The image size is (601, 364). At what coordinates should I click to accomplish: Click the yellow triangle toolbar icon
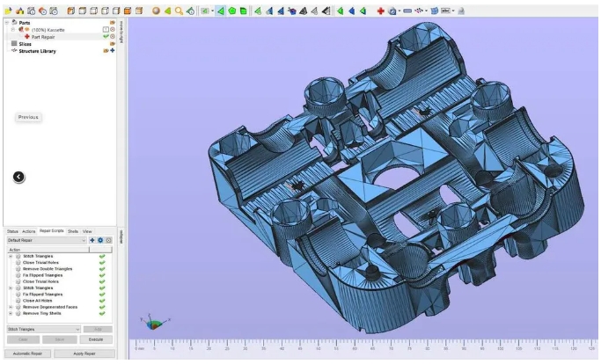(167, 11)
